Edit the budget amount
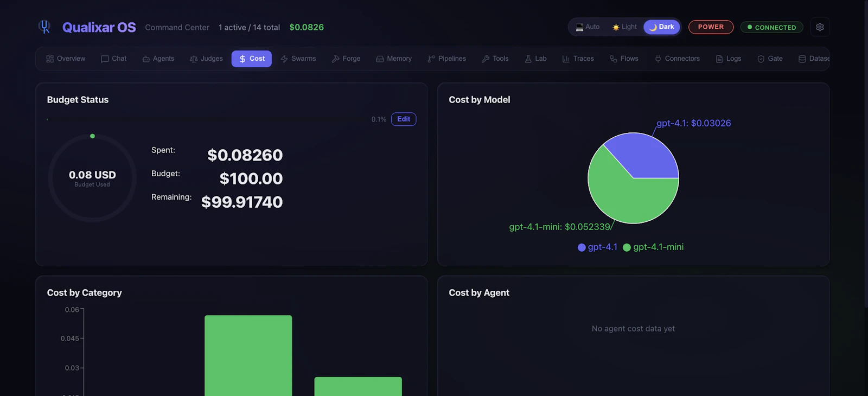Screen dimensions: 868x396 point(404,119)
